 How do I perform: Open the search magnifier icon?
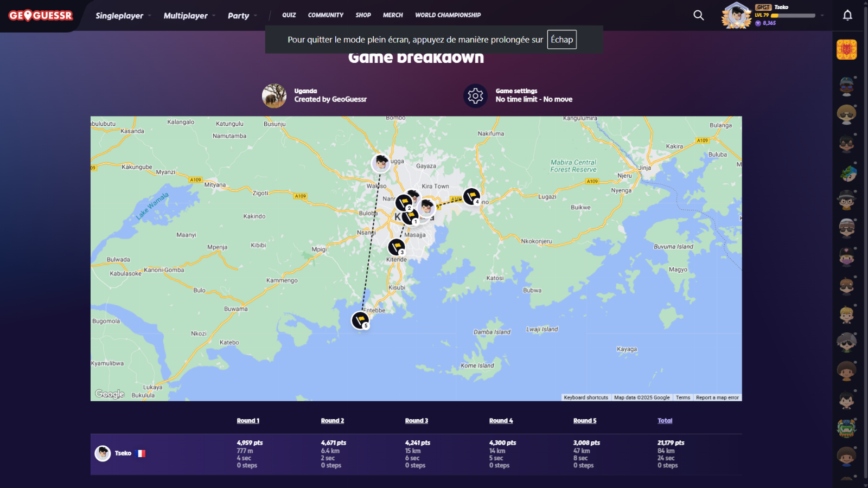[x=699, y=15]
